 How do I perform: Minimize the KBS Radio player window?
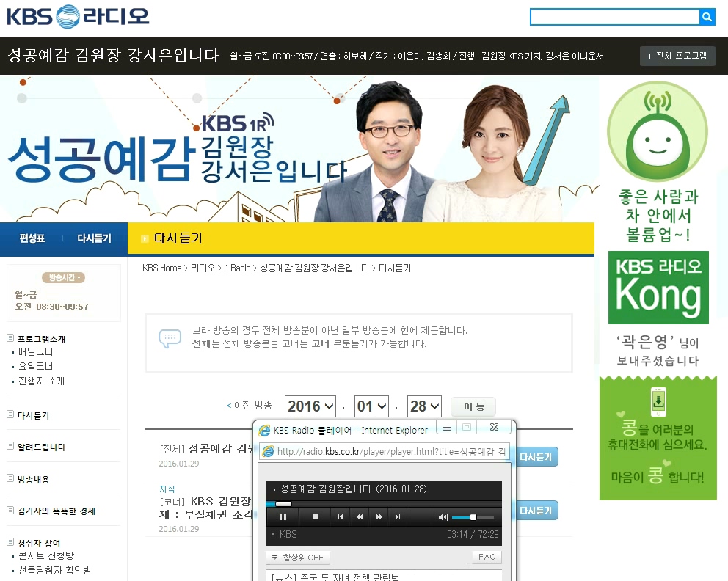pos(447,428)
